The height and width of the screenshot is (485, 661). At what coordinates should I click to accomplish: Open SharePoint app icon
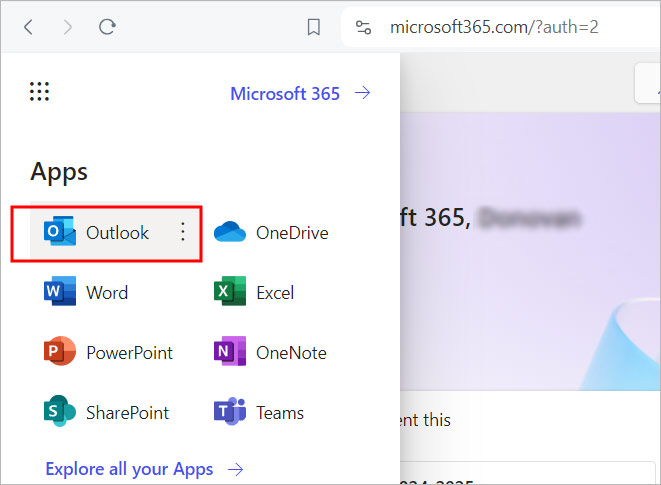click(60, 411)
